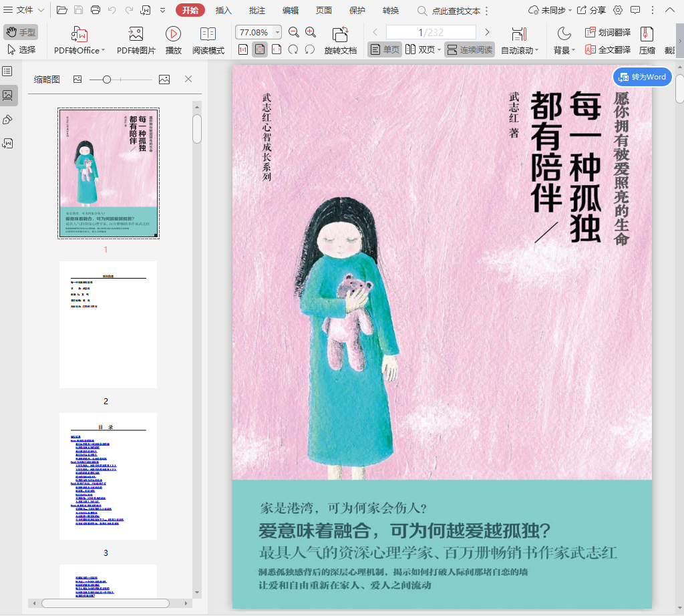Click the 播放 play button

(173, 41)
